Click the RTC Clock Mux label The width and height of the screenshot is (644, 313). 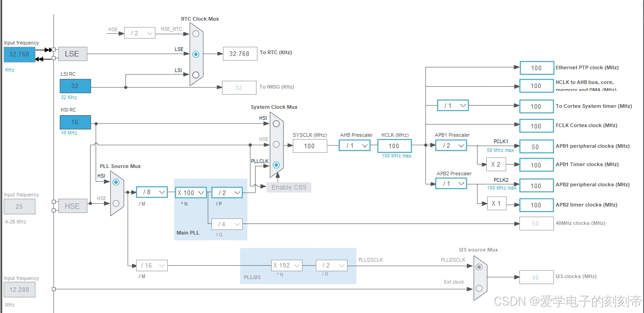click(x=200, y=19)
